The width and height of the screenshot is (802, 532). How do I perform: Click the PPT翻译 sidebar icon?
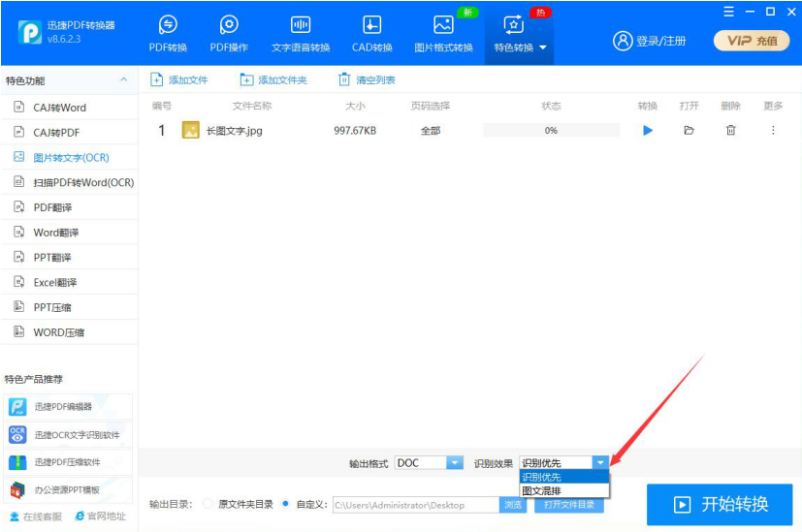tap(19, 257)
